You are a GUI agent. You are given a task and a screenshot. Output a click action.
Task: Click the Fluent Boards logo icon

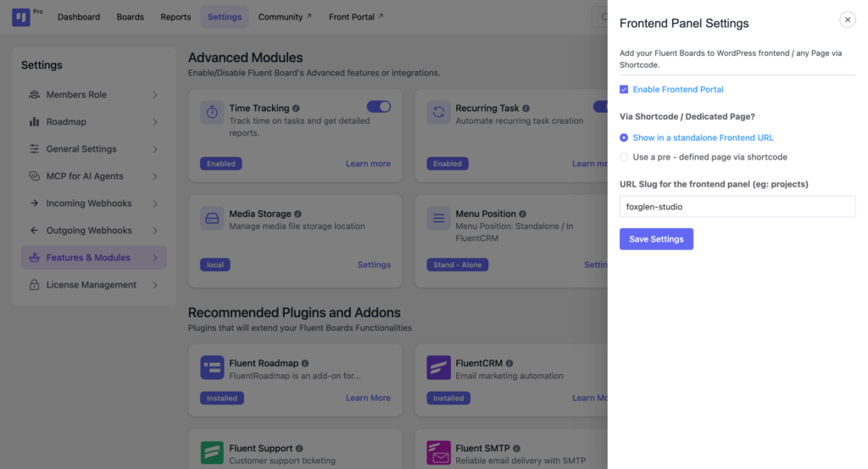tap(21, 17)
